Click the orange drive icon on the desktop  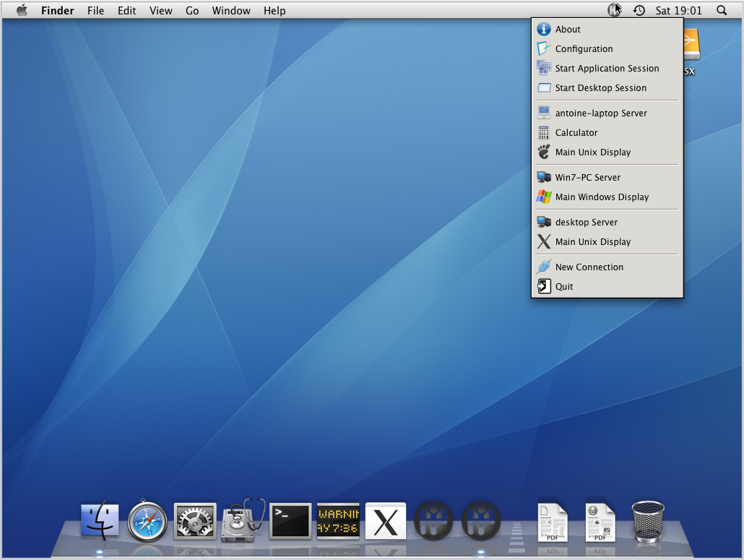coord(691,45)
